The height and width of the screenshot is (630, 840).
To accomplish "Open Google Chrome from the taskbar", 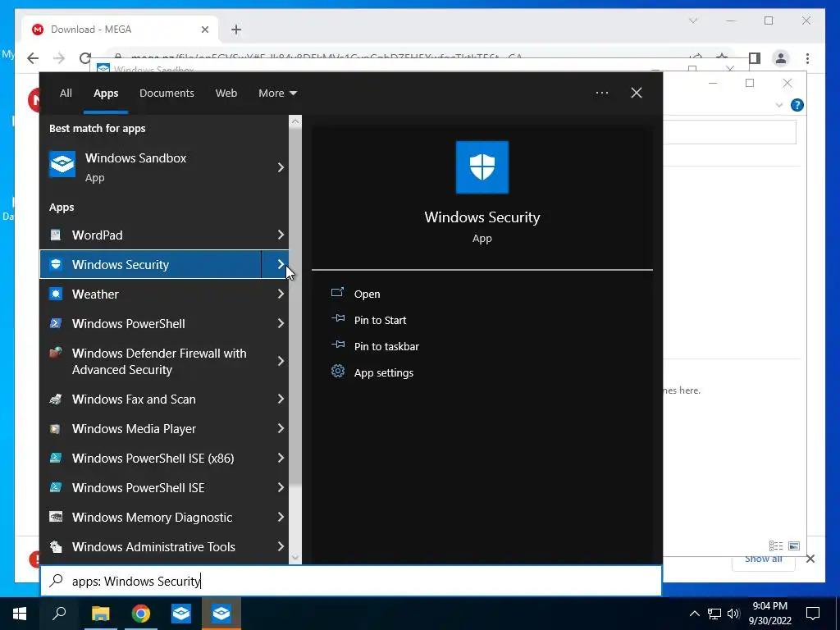I will tap(140, 614).
